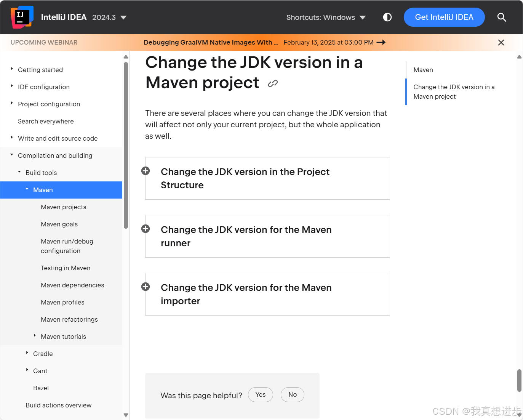Open the Shortcuts: Windows dropdown
The width and height of the screenshot is (523, 420).
click(326, 17)
